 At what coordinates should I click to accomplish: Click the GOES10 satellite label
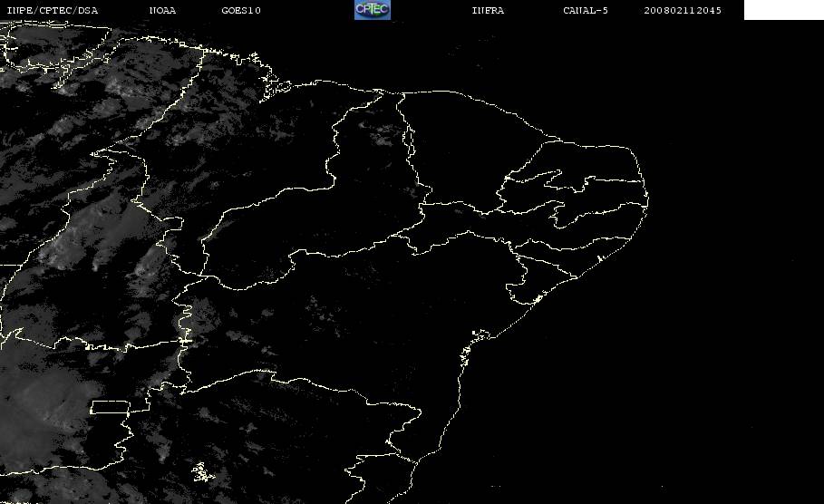(241, 11)
